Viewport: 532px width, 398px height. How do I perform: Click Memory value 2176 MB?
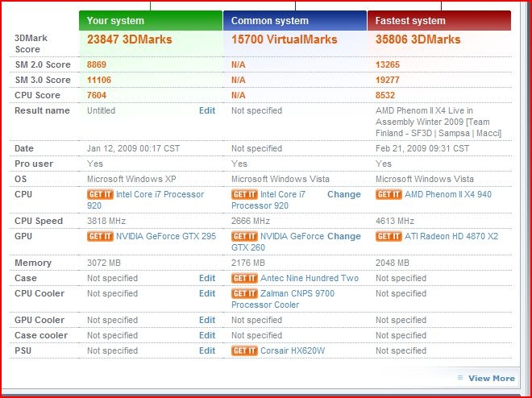248,263
